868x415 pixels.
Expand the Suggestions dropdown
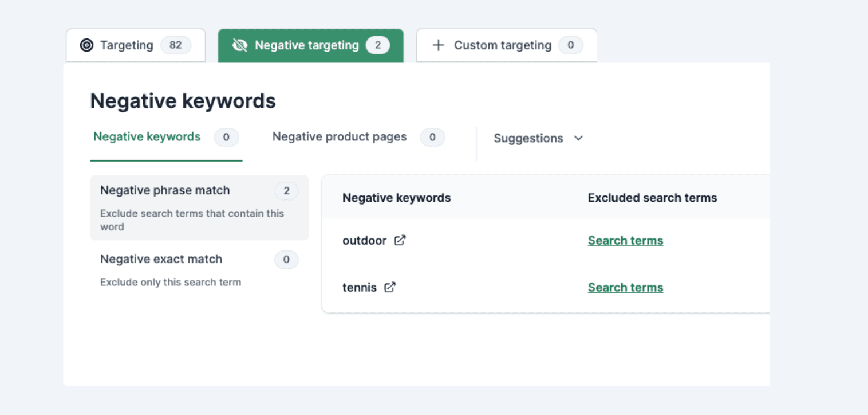point(538,138)
